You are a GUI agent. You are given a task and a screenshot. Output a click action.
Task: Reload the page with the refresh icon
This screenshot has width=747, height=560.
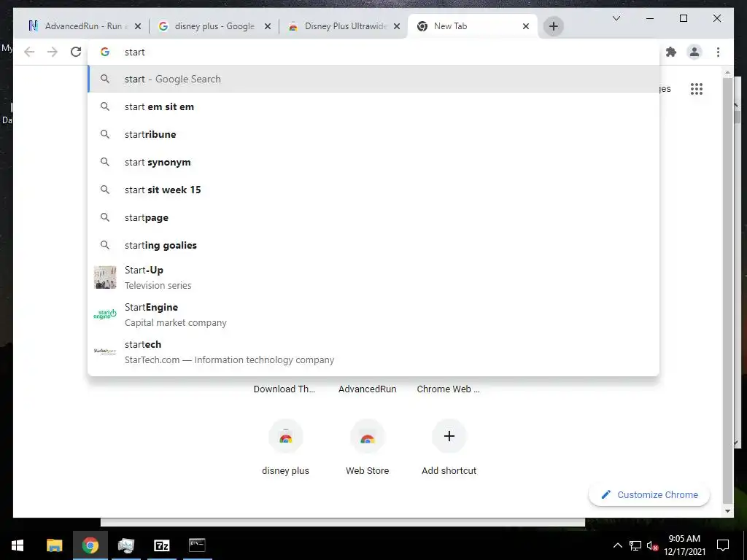pos(76,52)
